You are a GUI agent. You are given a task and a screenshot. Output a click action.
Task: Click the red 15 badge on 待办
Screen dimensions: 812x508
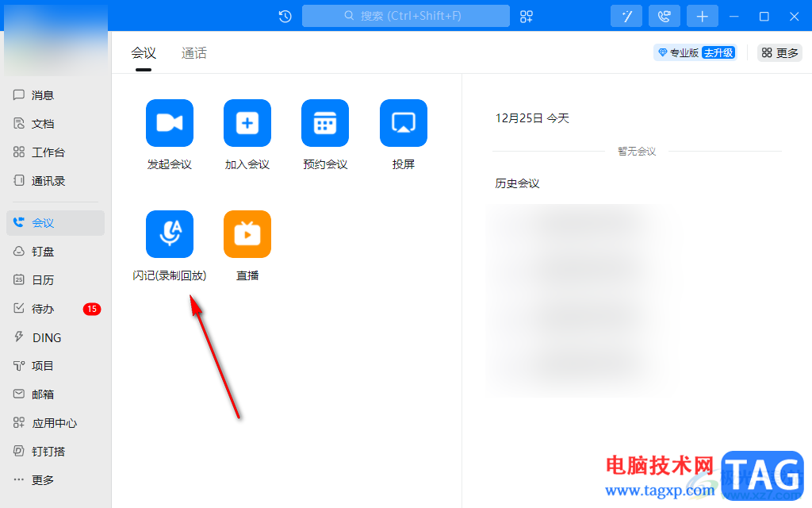(92, 309)
